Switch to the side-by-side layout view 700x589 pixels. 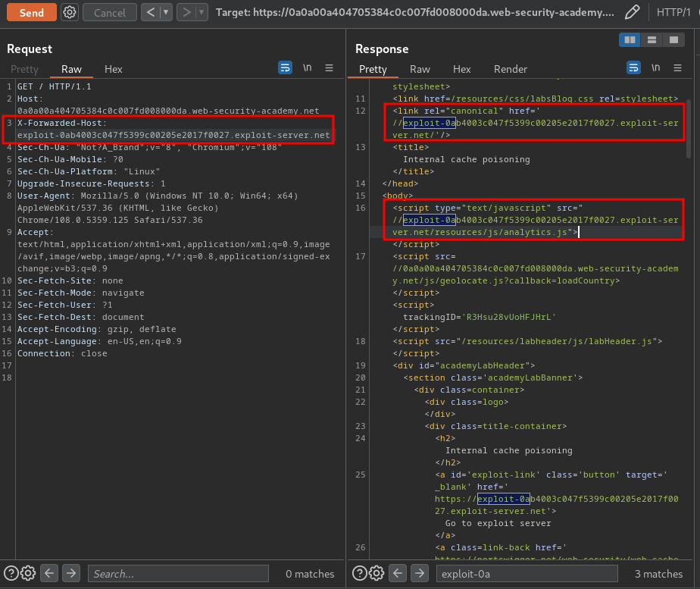[630, 40]
